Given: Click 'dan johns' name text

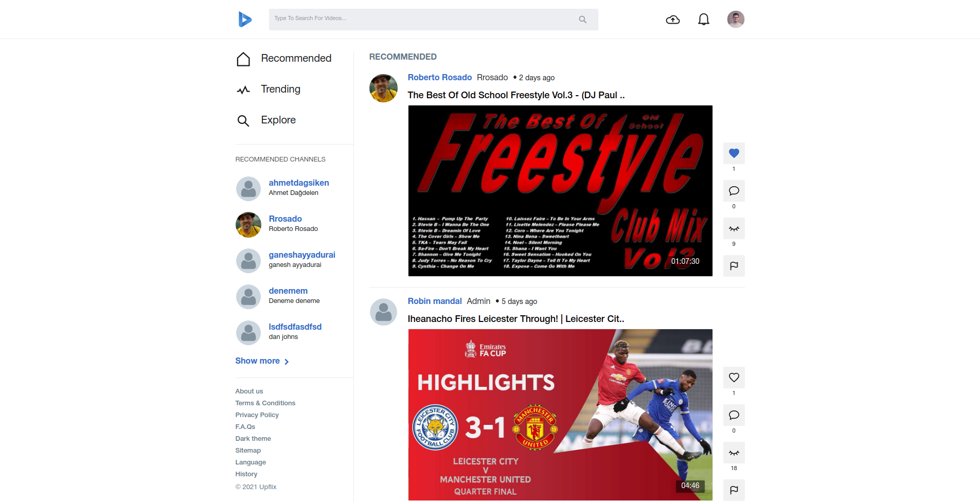Looking at the screenshot, I should [283, 337].
